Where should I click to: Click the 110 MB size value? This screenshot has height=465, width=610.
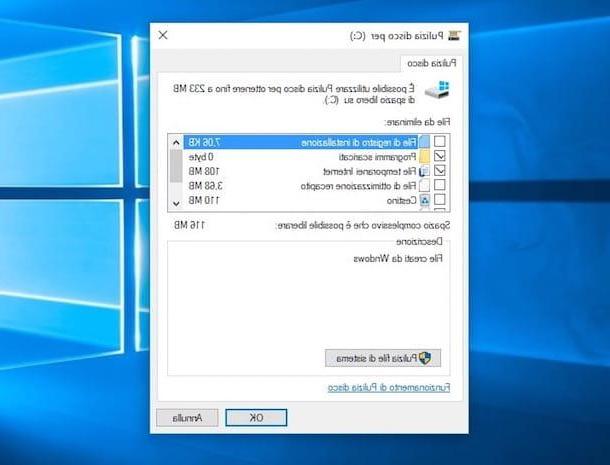pyautogui.click(x=204, y=200)
